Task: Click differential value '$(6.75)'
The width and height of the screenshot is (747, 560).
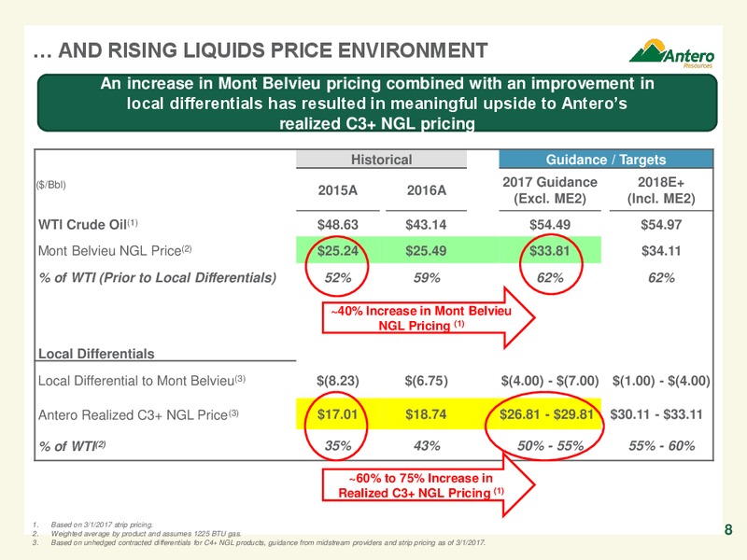Action: [x=427, y=381]
